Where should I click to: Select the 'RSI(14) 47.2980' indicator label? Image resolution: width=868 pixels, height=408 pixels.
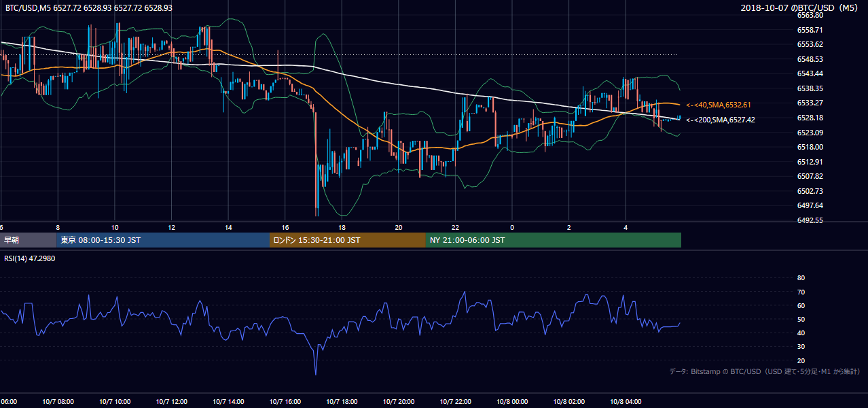point(30,259)
